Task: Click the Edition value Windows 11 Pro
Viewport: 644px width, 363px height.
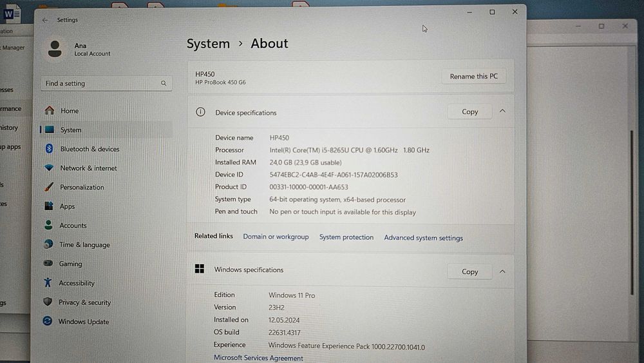Action: [x=292, y=295]
